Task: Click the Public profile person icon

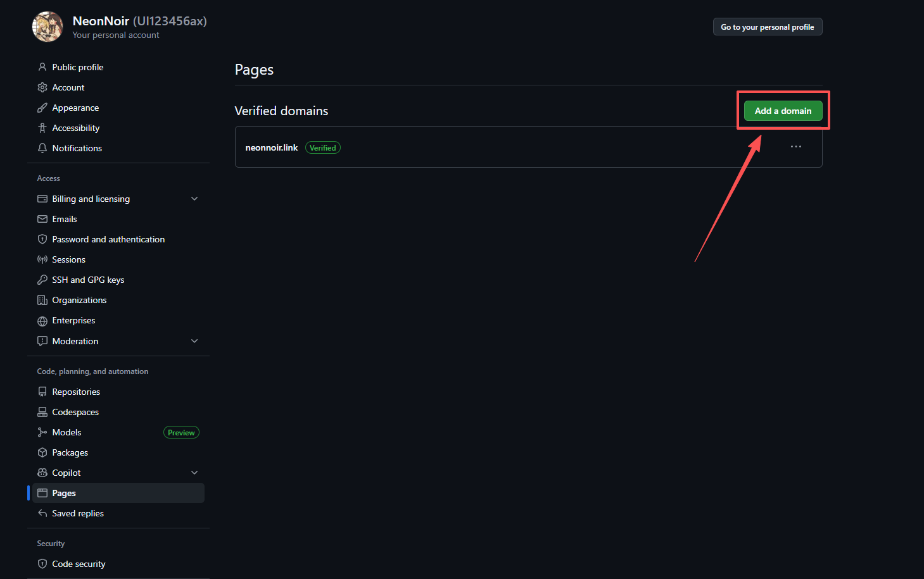Action: (42, 67)
